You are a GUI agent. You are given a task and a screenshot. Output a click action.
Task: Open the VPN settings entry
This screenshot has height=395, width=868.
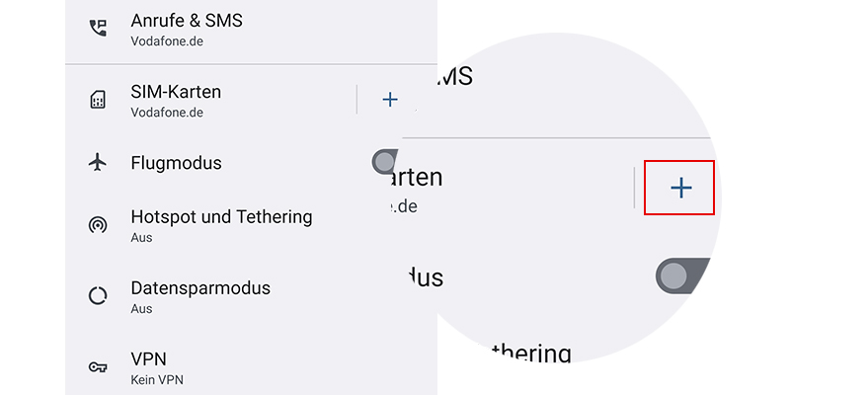click(147, 358)
